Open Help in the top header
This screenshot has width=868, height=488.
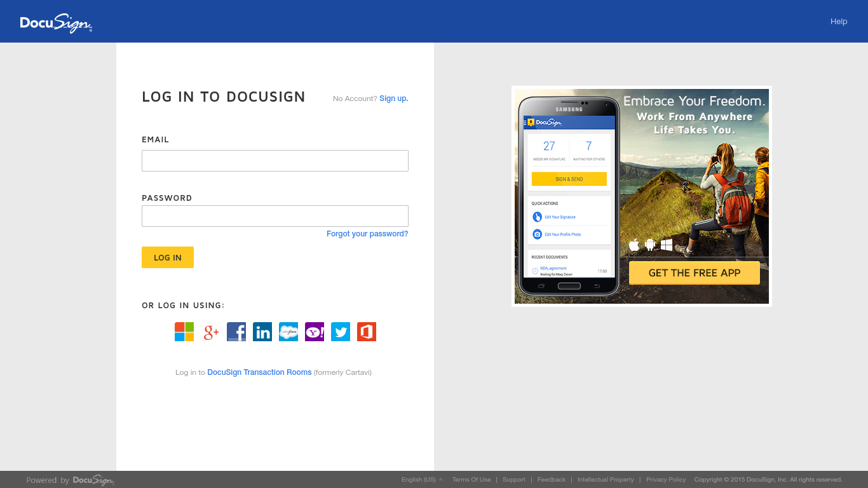[839, 21]
